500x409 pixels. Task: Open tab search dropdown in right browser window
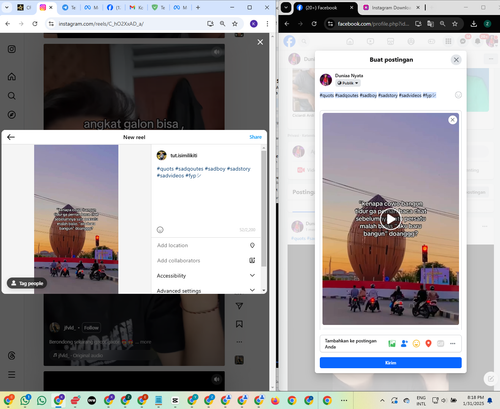pyautogui.click(x=286, y=7)
